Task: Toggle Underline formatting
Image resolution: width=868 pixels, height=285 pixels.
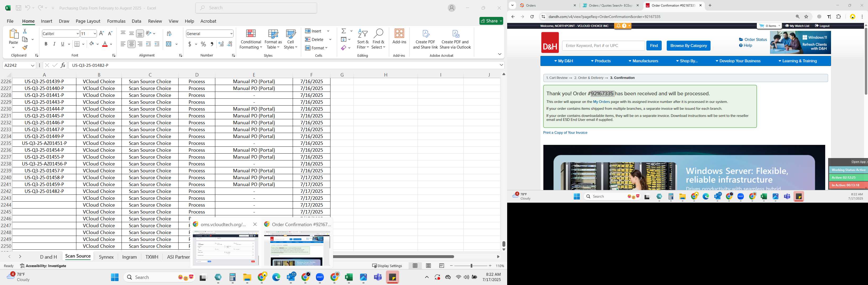Action: pos(63,44)
